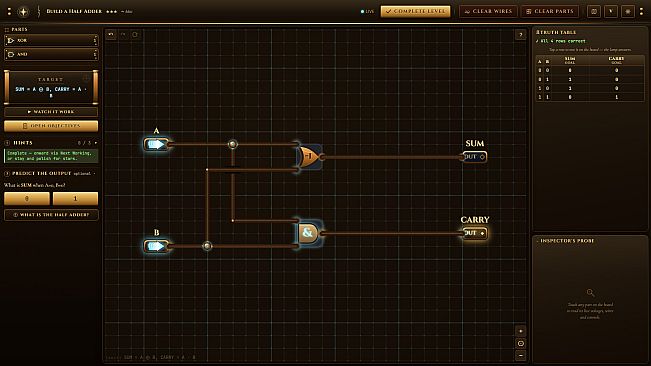Click the right vertical dots menu in header

coord(641,12)
